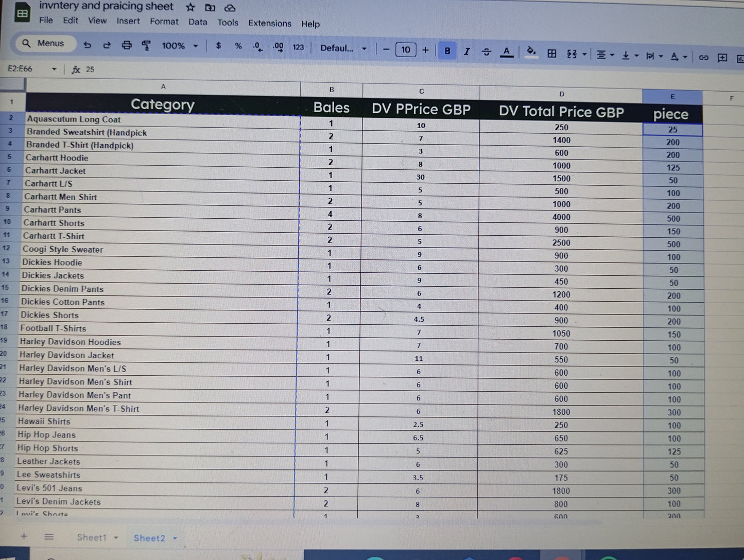Expand the name box dropdown arrow
This screenshot has height=560, width=744.
54,69
